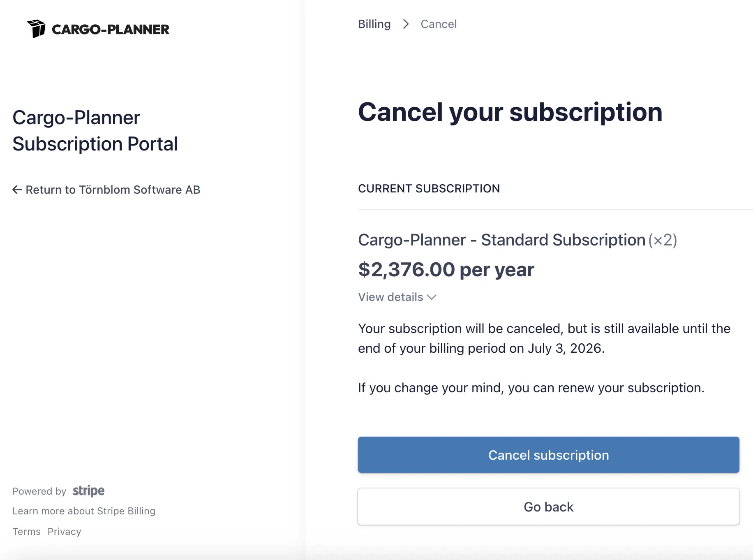Select the $2,376.00 per year price text
753x560 pixels.
pyautogui.click(x=446, y=270)
